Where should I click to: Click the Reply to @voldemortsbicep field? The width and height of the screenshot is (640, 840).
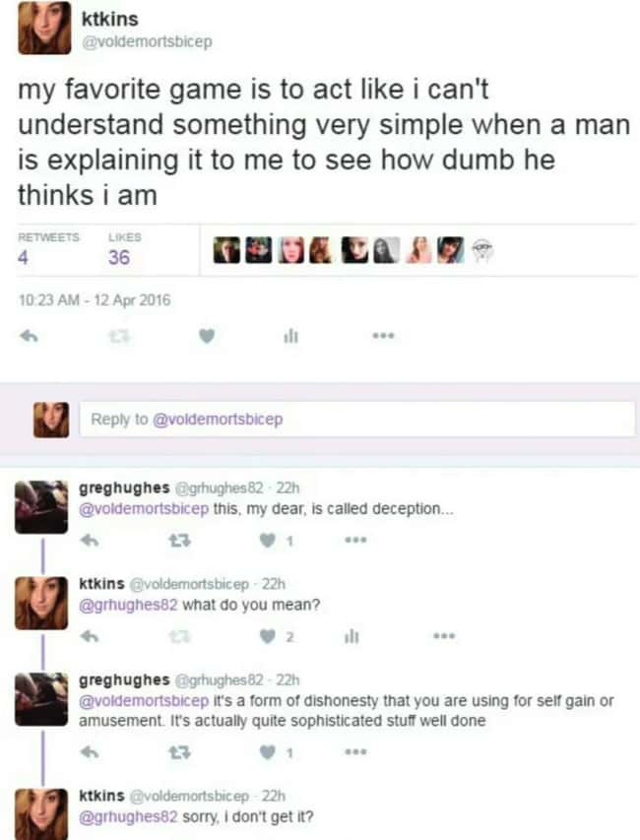357,419
